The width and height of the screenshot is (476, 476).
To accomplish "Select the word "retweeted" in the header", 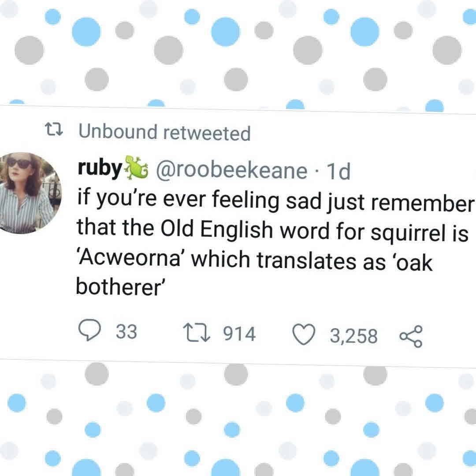I will (x=207, y=133).
